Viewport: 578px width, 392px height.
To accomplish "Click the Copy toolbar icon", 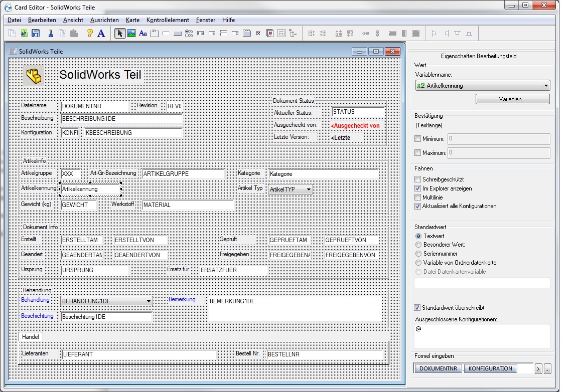I will [63, 34].
